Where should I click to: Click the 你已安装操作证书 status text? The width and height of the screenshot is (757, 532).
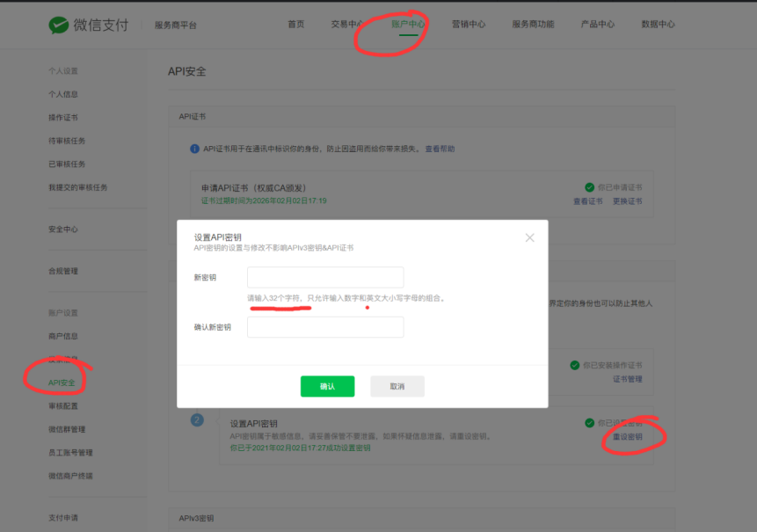613,365
